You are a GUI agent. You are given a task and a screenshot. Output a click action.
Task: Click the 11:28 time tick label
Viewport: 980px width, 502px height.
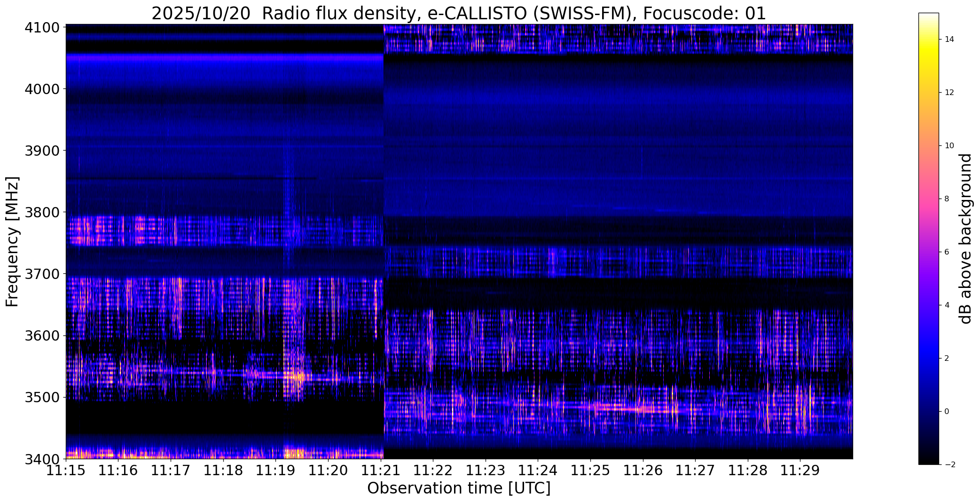(x=748, y=470)
